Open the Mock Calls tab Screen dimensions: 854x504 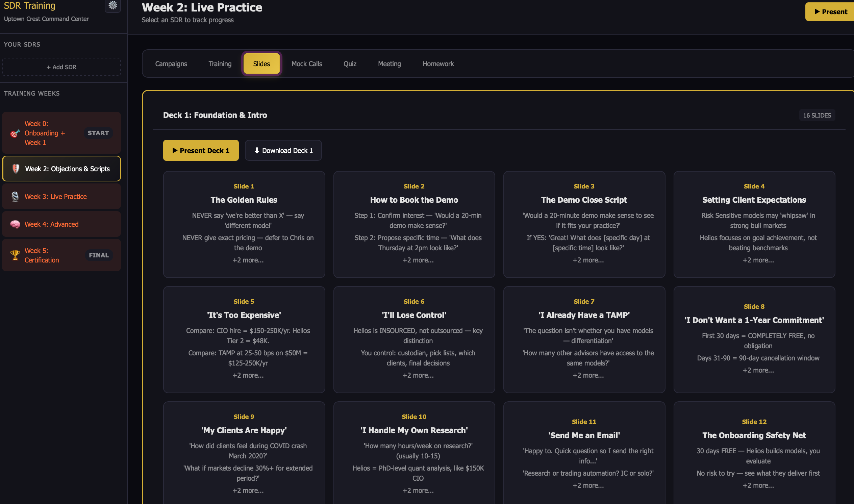[x=306, y=64]
